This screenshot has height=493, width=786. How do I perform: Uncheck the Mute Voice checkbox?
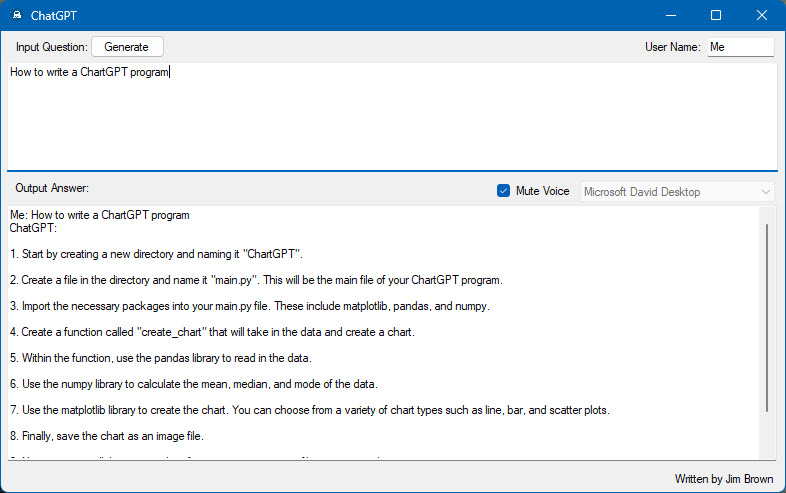click(503, 191)
